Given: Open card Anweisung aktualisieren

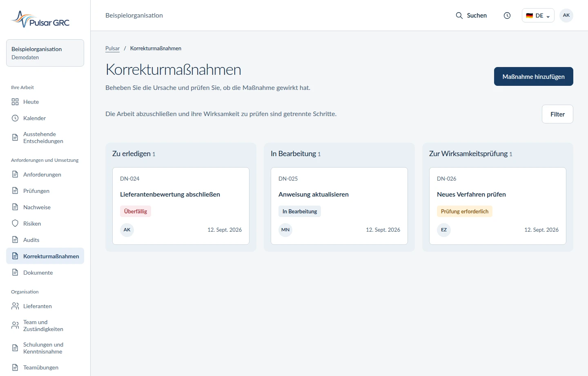Looking at the screenshot, I should click(339, 206).
